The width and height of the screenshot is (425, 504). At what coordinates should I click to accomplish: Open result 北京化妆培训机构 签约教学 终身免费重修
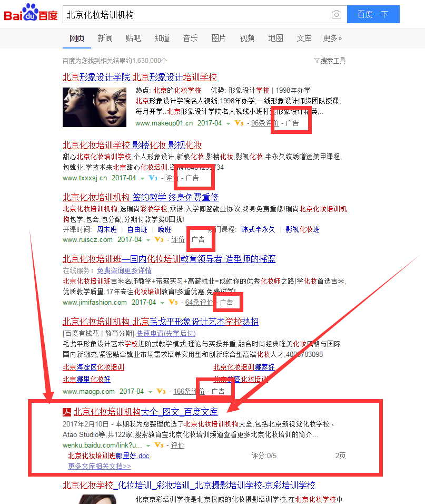pos(141,197)
